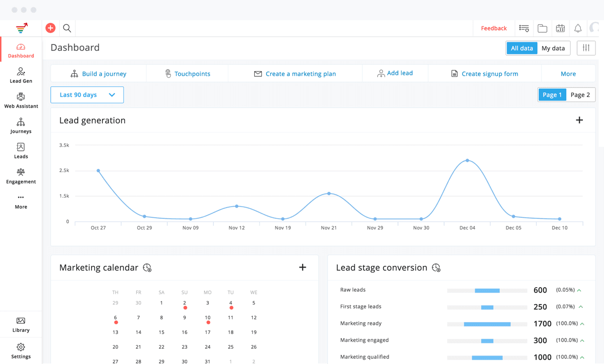The image size is (604, 364).
Task: Select Create a marketing plan
Action: [x=295, y=74]
